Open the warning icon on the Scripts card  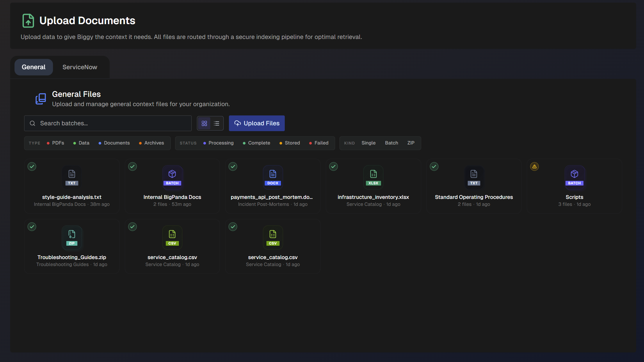point(535,166)
